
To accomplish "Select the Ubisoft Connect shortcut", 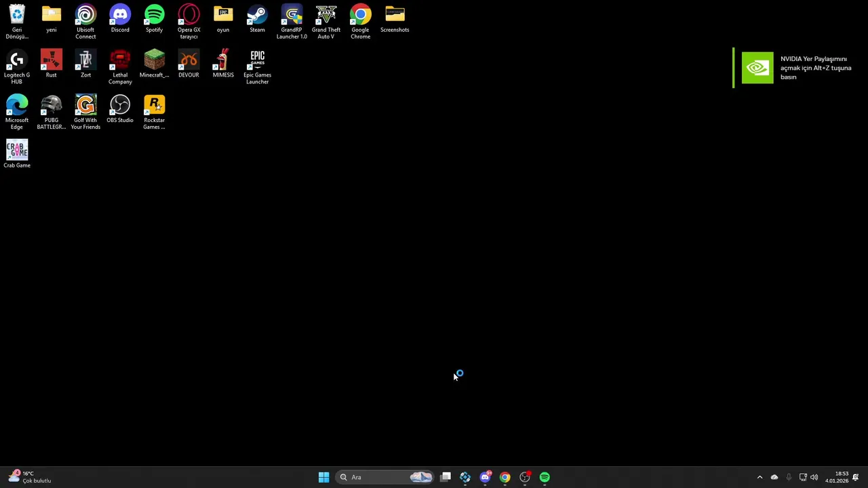I will (x=85, y=21).
